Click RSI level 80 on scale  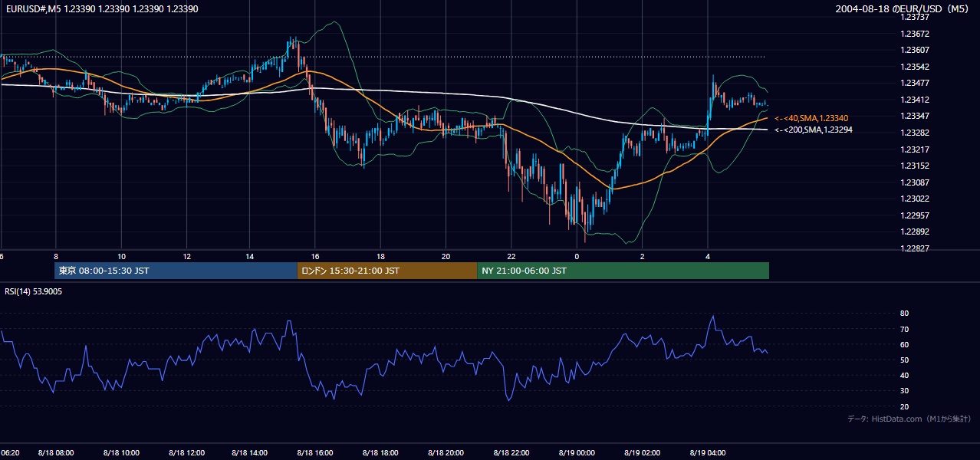904,314
